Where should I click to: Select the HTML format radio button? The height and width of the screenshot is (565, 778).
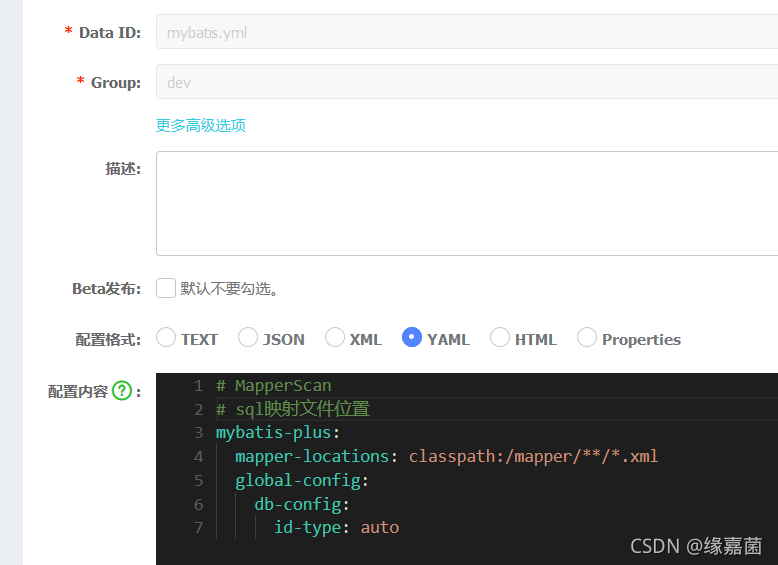coord(500,337)
